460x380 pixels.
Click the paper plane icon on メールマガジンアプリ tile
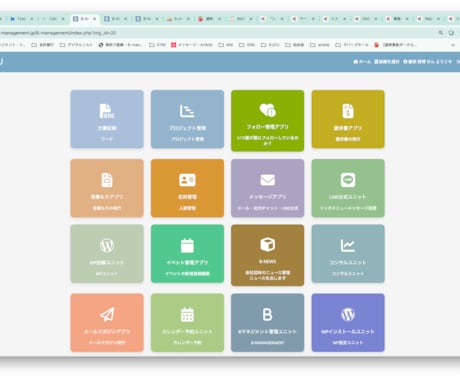[107, 314]
